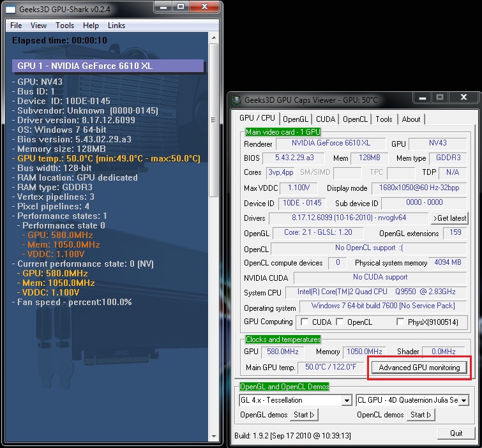This screenshot has height=448, width=482.
Task: Click the Max VDDC field 1.100V
Action: click(299, 188)
